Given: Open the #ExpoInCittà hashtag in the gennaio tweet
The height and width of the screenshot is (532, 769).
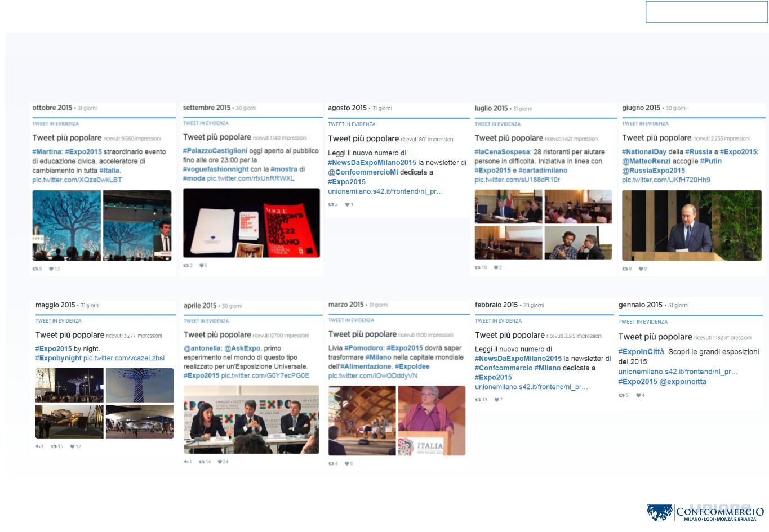Looking at the screenshot, I should 641,352.
